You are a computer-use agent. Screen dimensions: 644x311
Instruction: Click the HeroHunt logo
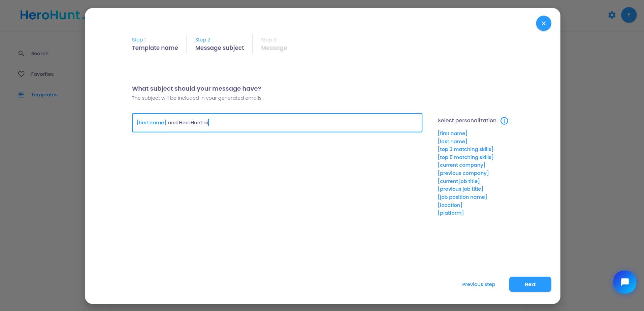coord(51,15)
